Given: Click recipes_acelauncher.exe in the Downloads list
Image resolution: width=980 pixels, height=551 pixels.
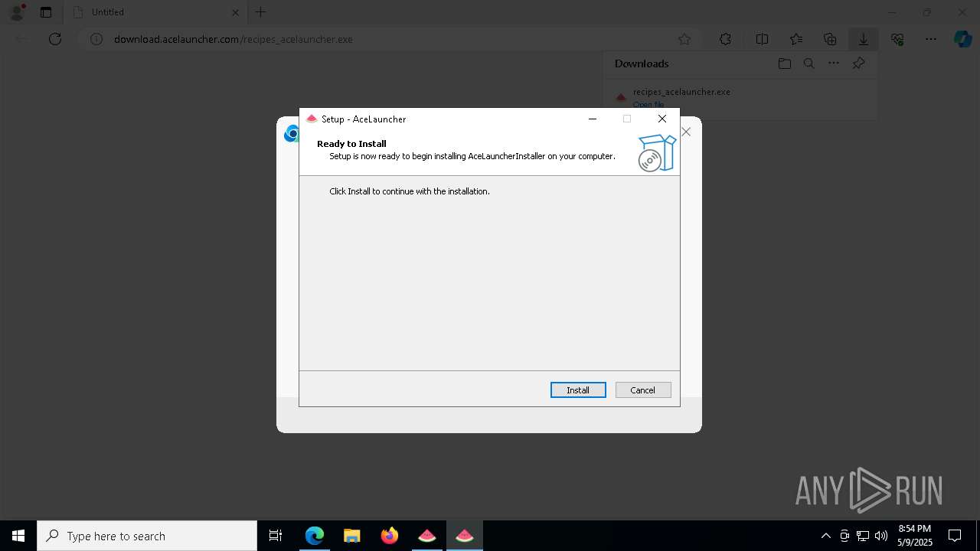Looking at the screenshot, I should click(x=681, y=92).
